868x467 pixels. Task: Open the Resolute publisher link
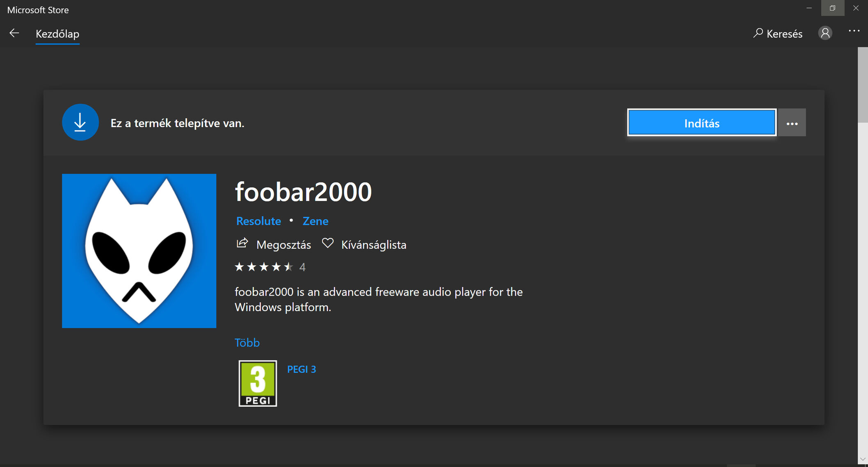(258, 221)
